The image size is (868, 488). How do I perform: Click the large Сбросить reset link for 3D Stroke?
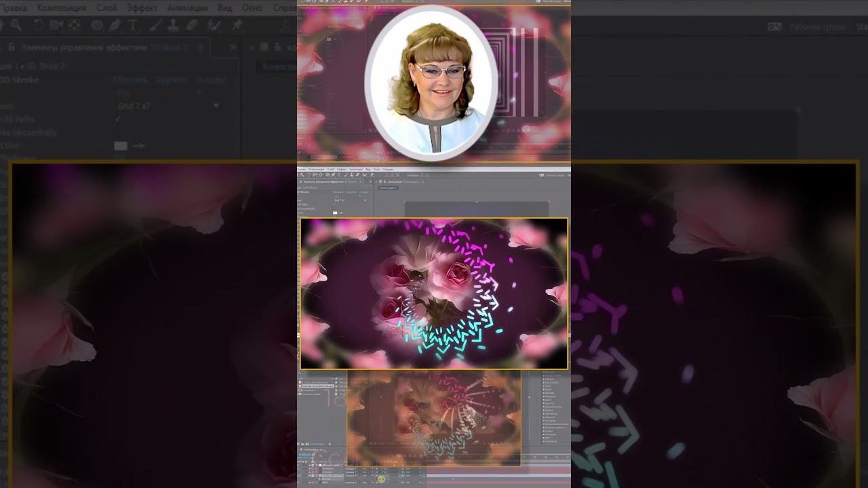(x=130, y=80)
